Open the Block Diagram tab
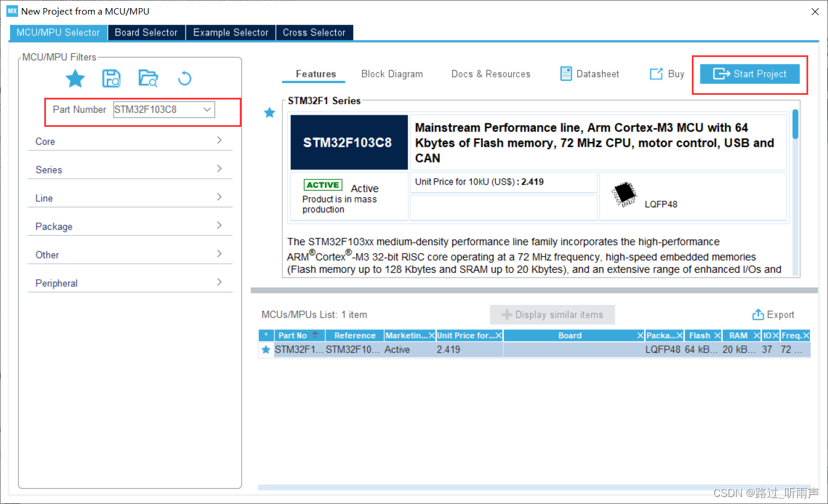Screen dimensions: 828x504 click(x=392, y=74)
